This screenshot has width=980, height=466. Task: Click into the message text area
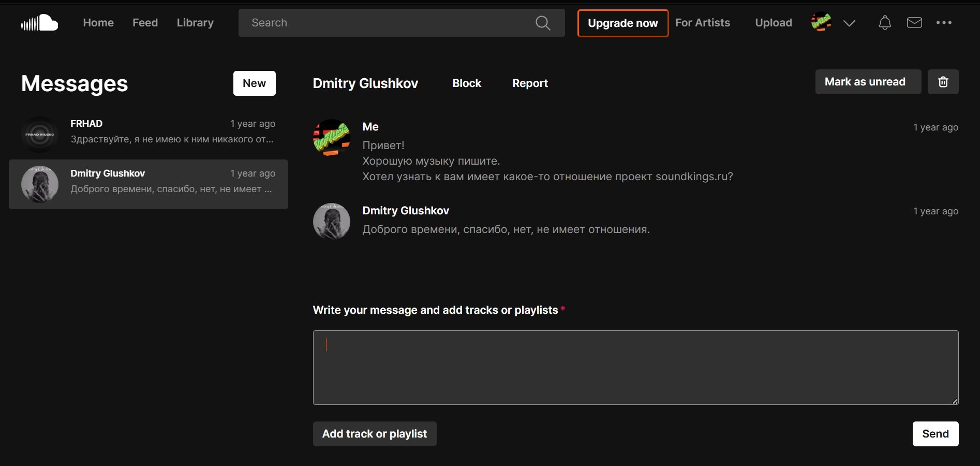pyautogui.click(x=635, y=368)
